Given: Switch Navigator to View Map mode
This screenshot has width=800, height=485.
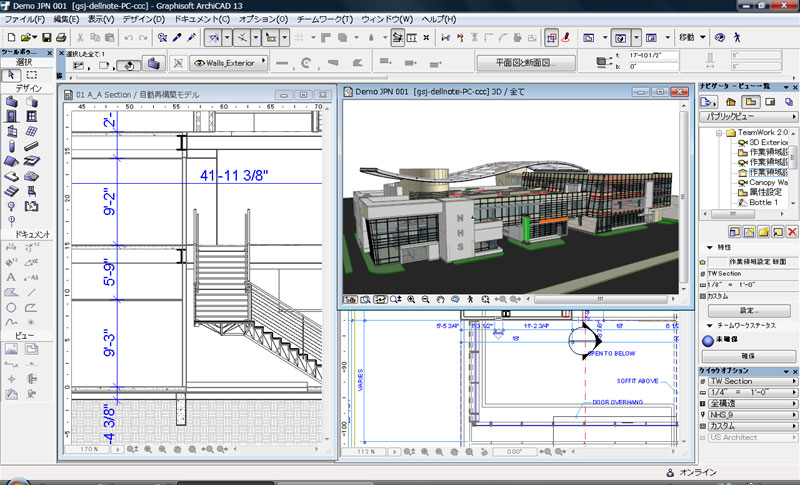Looking at the screenshot, I should [x=751, y=102].
